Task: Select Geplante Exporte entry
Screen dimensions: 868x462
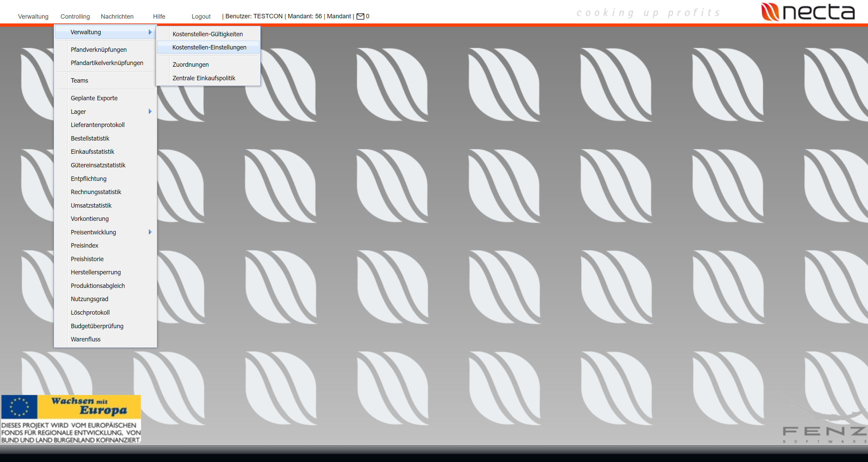Action: 94,98
